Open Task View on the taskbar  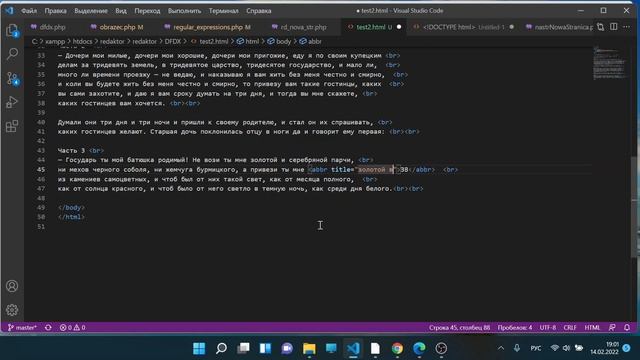243,348
